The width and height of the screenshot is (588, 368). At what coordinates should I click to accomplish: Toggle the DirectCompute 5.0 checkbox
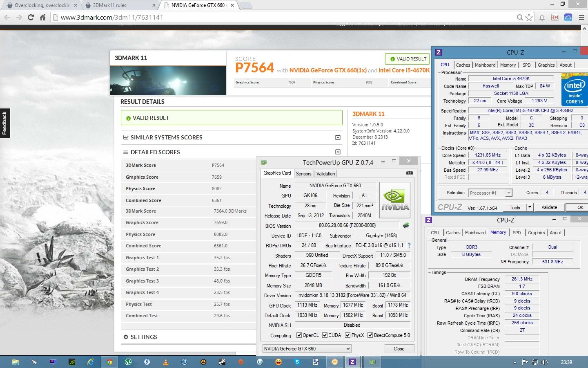(370, 335)
